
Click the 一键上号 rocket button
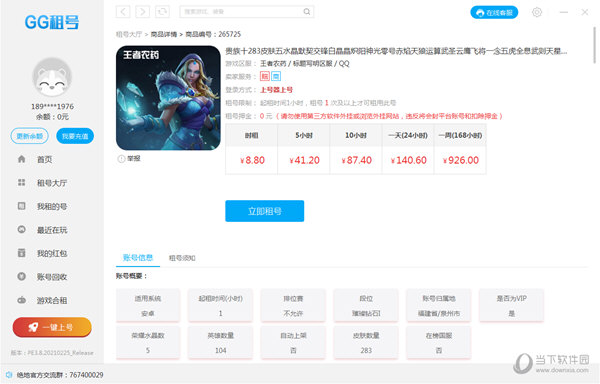click(52, 327)
